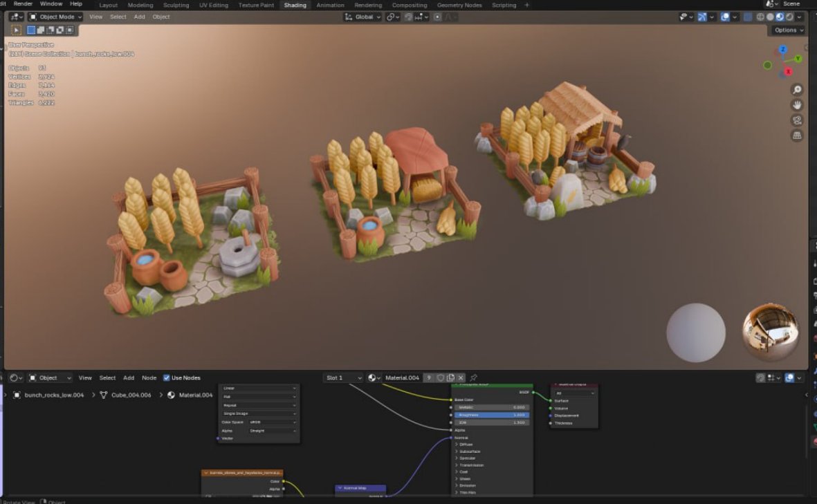Image resolution: width=817 pixels, height=504 pixels.
Task: Browse materials with sphere icon
Action: (374, 378)
